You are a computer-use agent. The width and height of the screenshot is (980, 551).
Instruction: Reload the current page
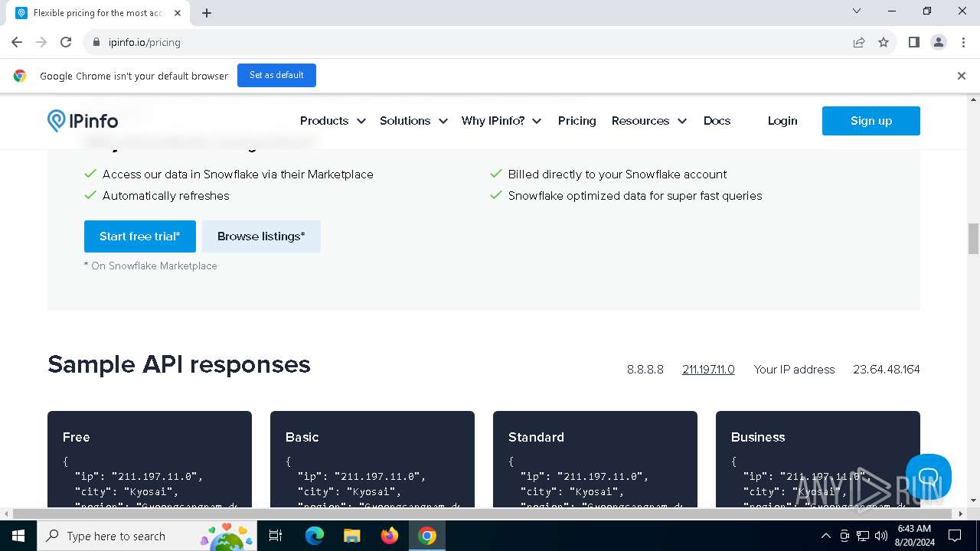pos(66,42)
